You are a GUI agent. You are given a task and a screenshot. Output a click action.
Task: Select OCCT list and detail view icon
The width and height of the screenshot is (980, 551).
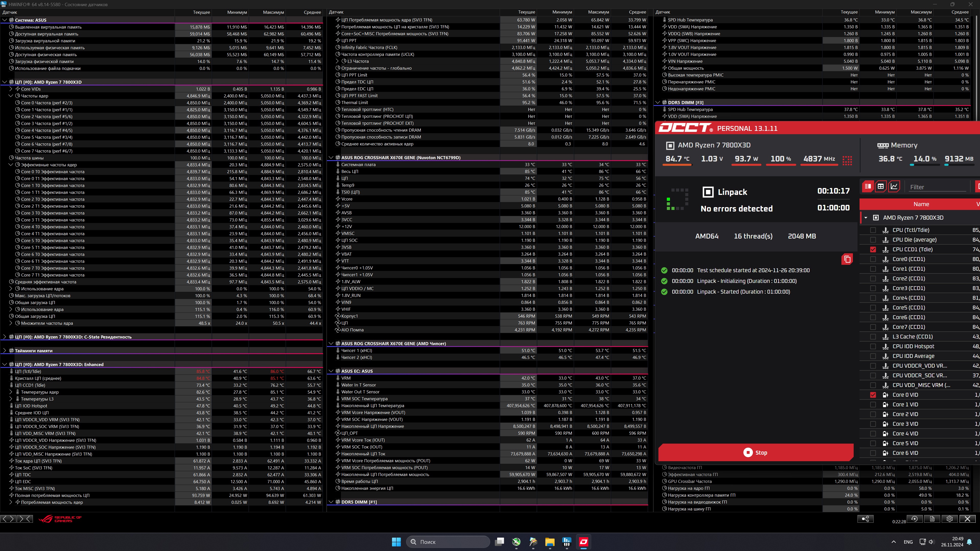[868, 186]
